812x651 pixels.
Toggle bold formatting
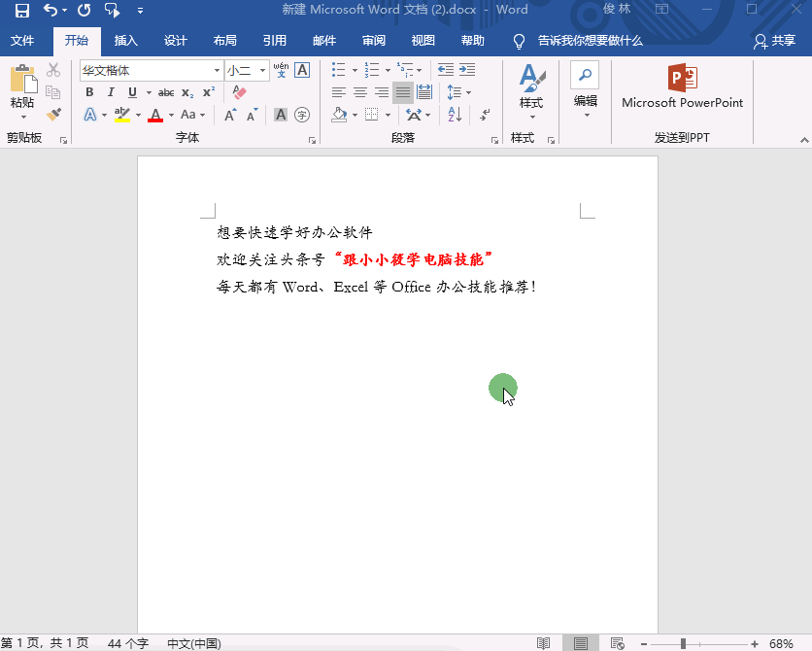tap(89, 92)
